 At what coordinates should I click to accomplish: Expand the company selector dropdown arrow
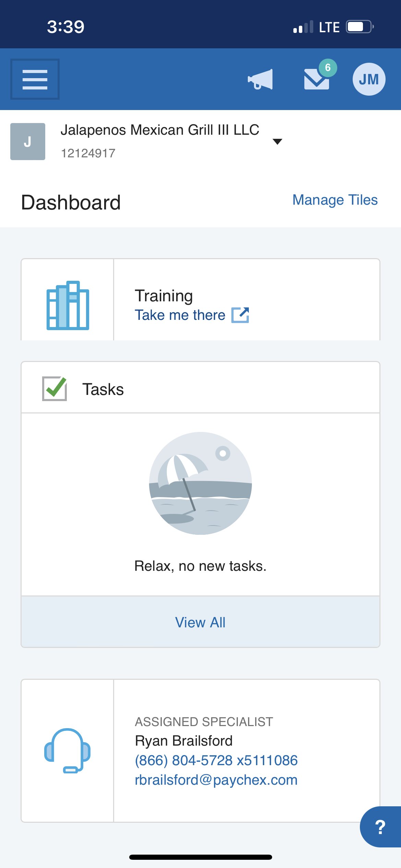277,142
